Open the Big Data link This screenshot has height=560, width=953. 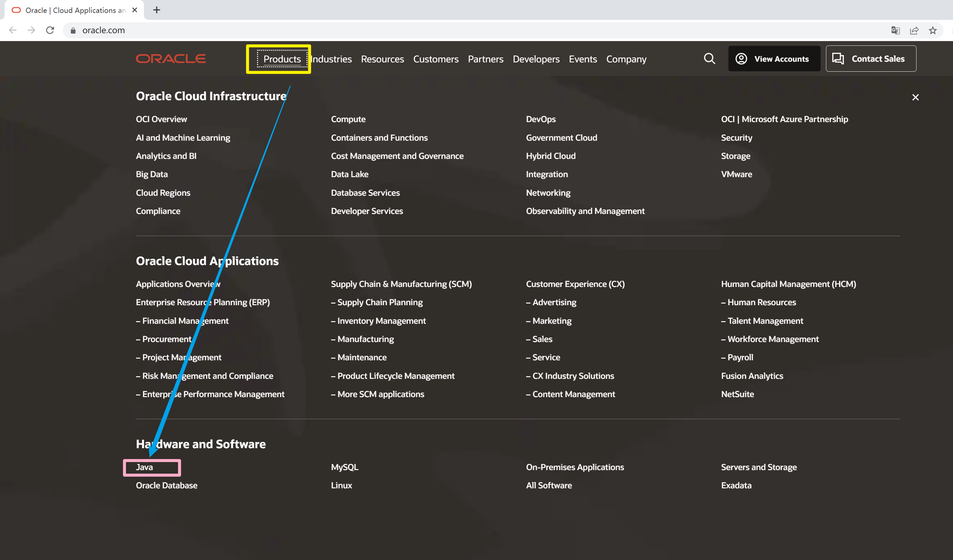[152, 174]
